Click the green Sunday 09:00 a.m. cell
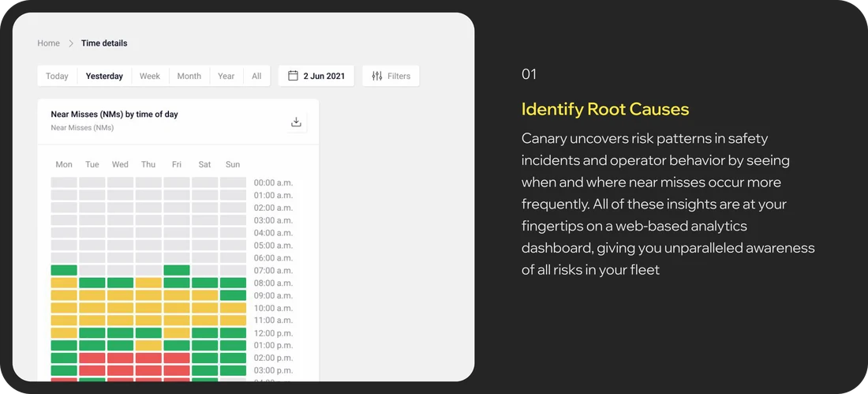This screenshot has width=868, height=394. click(x=233, y=295)
